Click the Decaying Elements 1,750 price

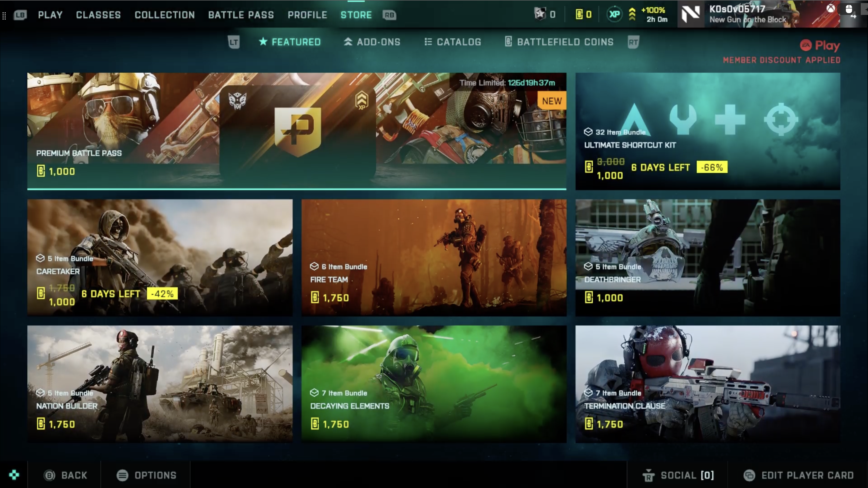(330, 424)
